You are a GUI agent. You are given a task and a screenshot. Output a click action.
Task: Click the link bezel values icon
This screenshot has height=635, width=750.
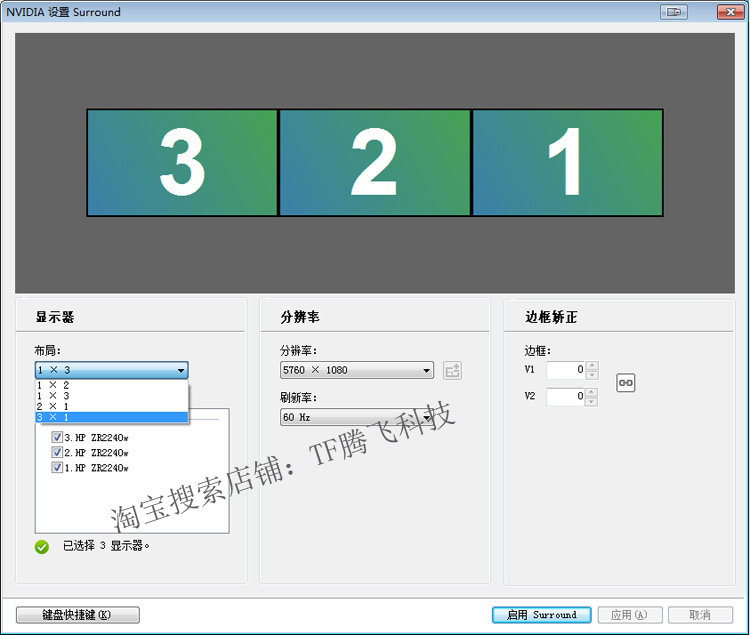pos(626,383)
